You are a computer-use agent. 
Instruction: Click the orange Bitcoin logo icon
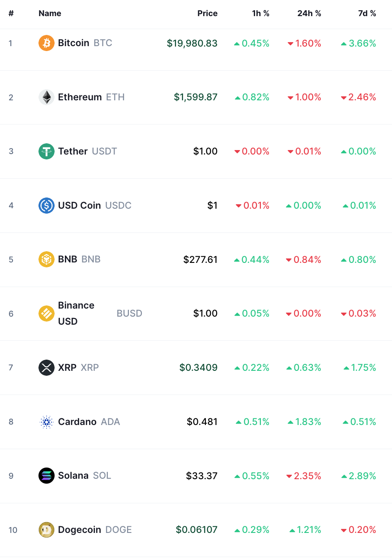[x=47, y=43]
